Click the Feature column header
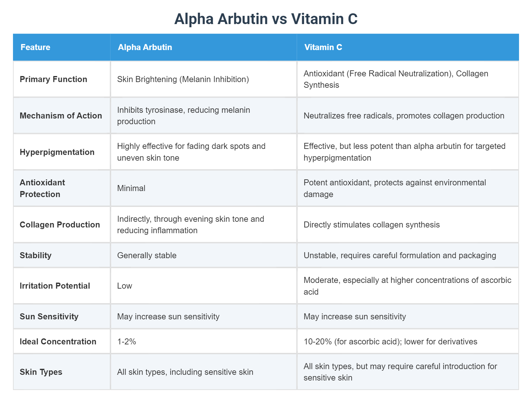The height and width of the screenshot is (403, 532). pyautogui.click(x=35, y=47)
